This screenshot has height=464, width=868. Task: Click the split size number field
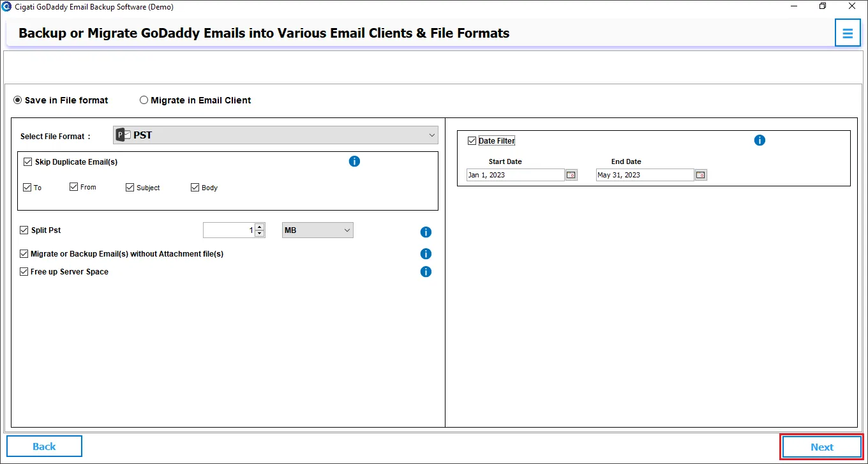[229, 230]
